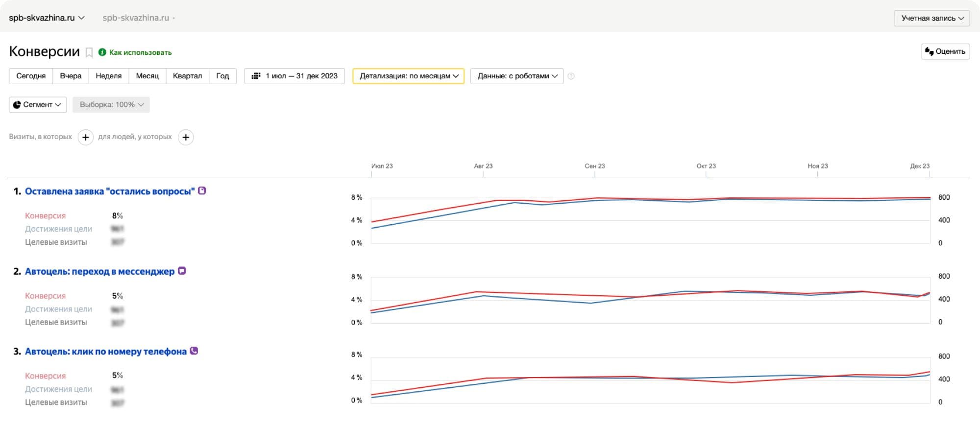Open Данные: с роботами dropdown
The width and height of the screenshot is (980, 425).
(x=517, y=76)
